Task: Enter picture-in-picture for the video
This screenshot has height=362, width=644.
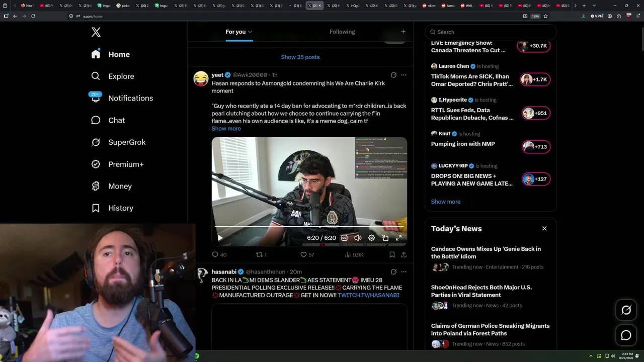Action: pos(385,238)
